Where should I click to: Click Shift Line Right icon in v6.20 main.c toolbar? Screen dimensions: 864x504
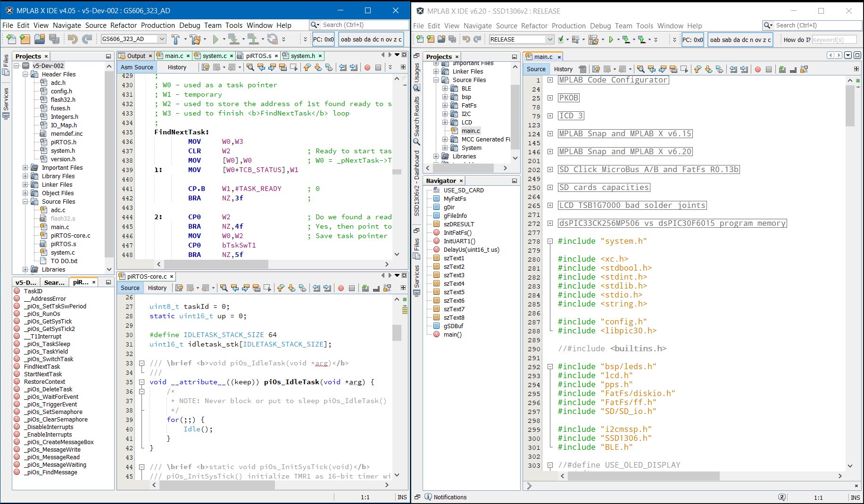744,69
